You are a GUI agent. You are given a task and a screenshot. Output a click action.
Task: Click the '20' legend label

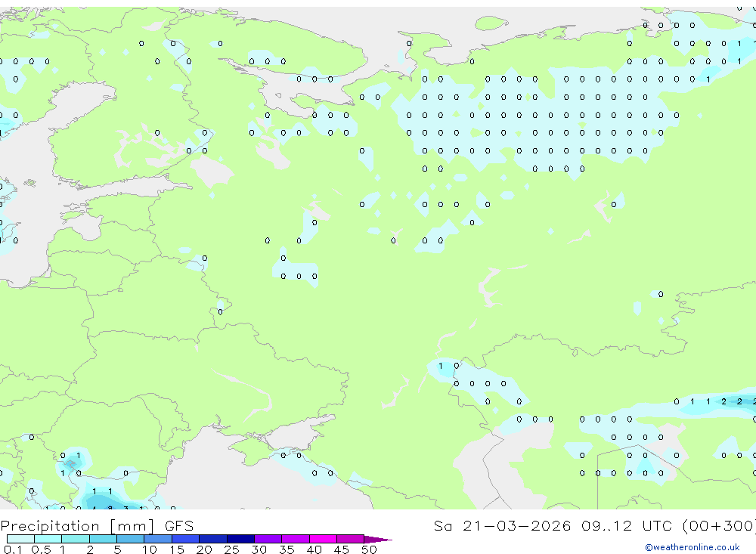click(x=204, y=549)
